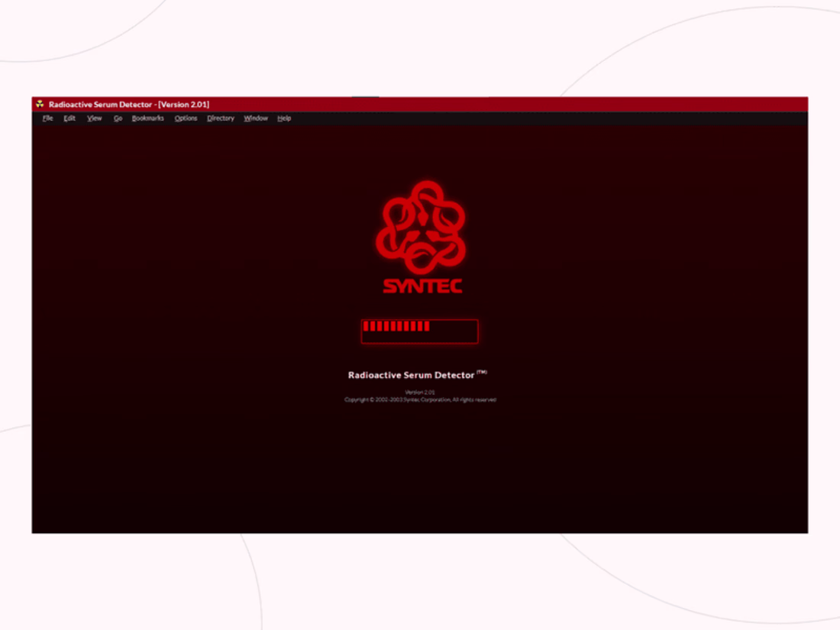Viewport: 840px width, 630px height.
Task: Open the Options menu
Action: click(186, 118)
